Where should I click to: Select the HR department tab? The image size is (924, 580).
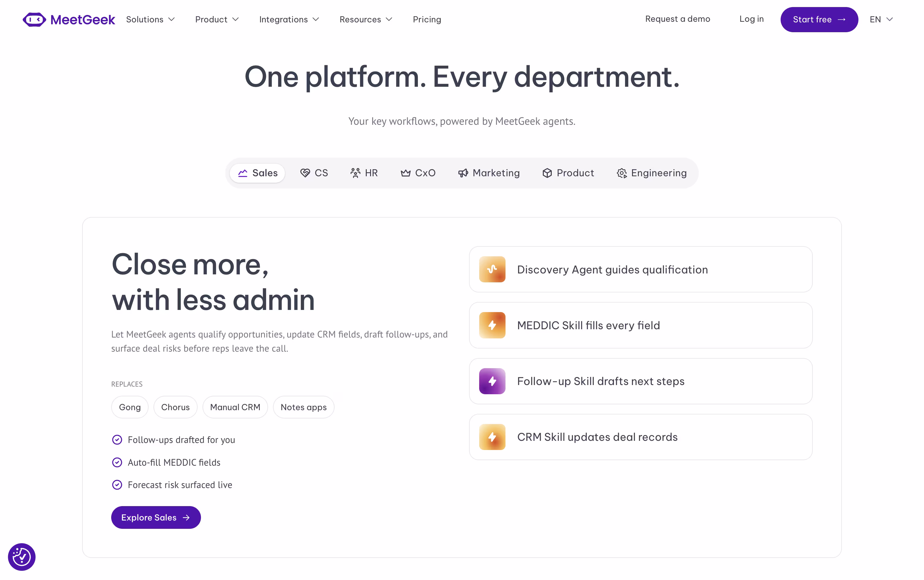pyautogui.click(x=364, y=173)
